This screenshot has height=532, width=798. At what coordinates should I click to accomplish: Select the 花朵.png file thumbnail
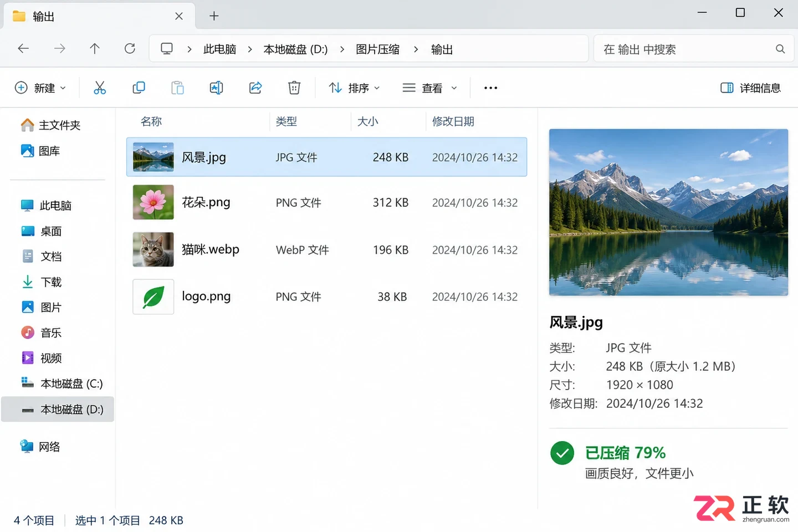click(x=154, y=202)
